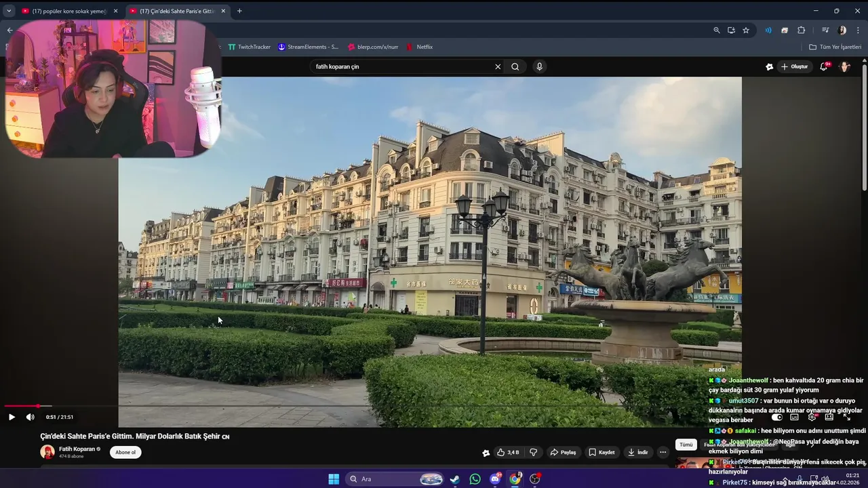Select the Tümü filter chip
This screenshot has width=868, height=488.
click(x=686, y=445)
